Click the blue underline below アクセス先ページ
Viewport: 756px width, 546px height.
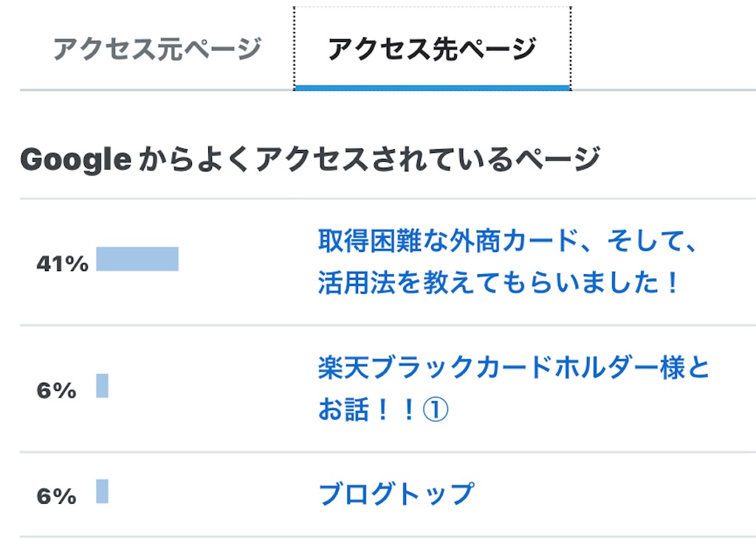click(x=432, y=88)
